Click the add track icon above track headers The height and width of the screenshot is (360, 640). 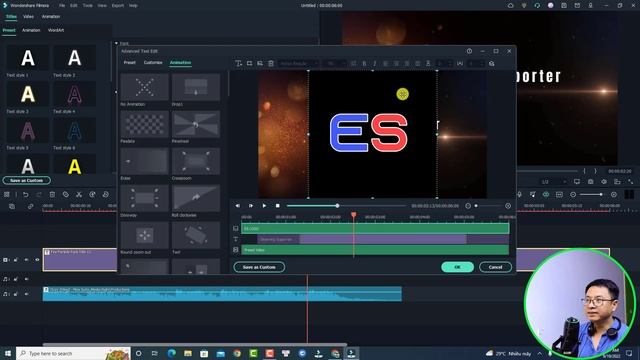(x=12, y=207)
